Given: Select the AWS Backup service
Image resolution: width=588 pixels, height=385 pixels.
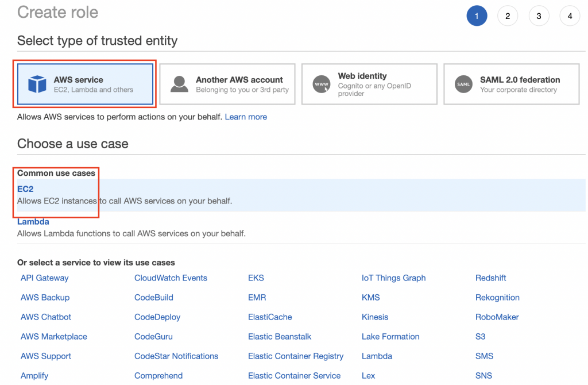Looking at the screenshot, I should tap(45, 298).
